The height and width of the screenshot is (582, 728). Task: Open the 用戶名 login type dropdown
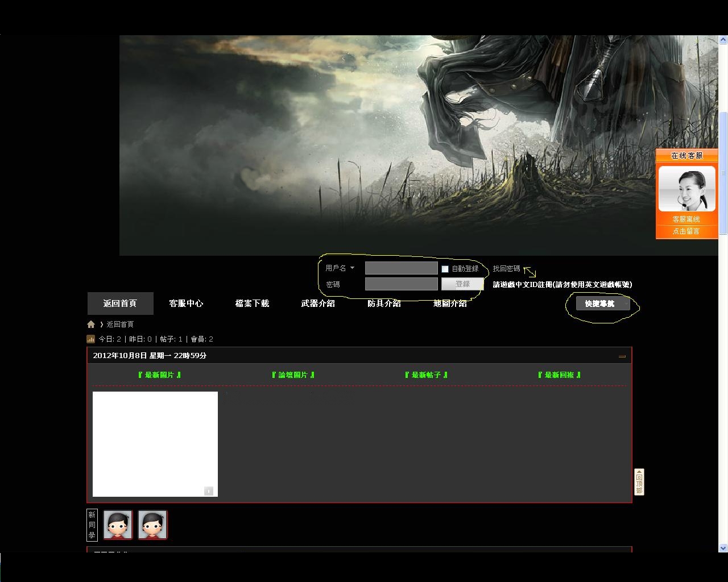340,268
